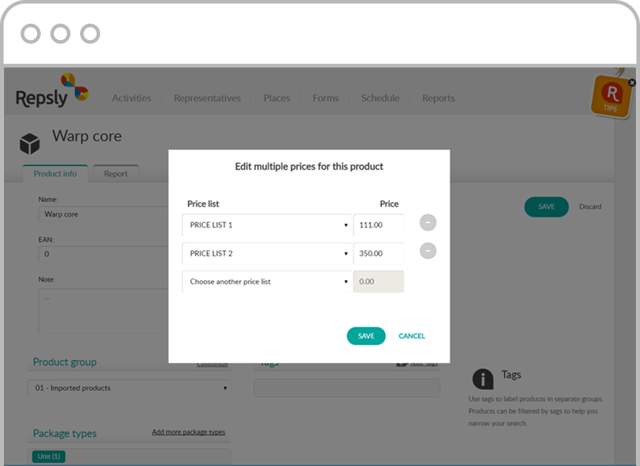
Task: Click the Unit (1) package tag
Action: click(49, 456)
